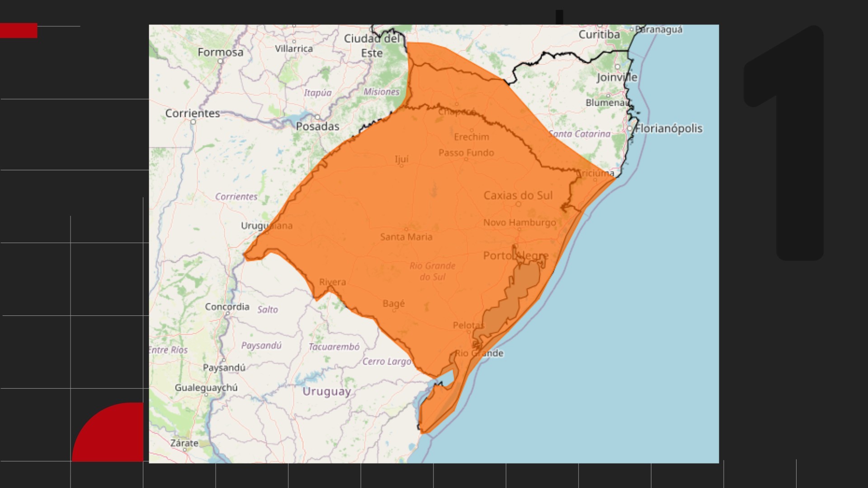This screenshot has width=868, height=488.
Task: Select the italic Cerro Largo label
Action: point(387,362)
